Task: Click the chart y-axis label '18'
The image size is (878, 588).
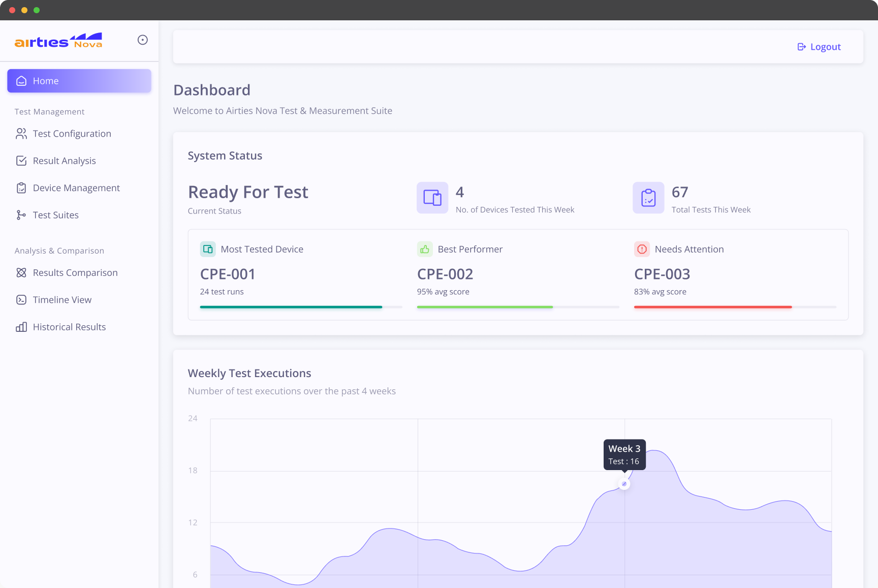Action: point(193,471)
